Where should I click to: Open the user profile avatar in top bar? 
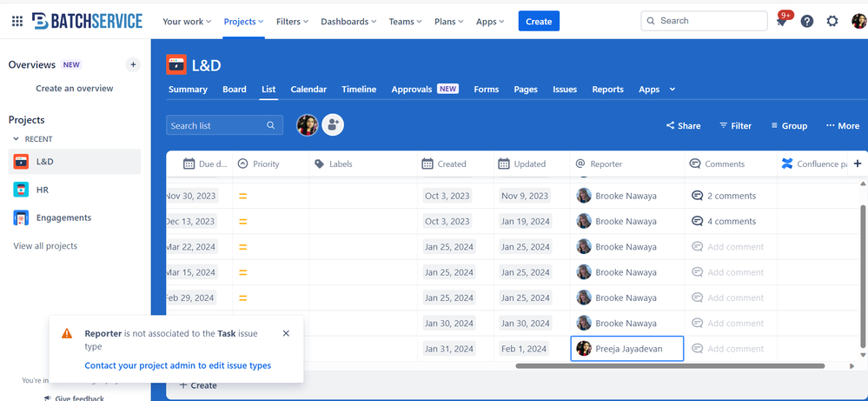[859, 22]
